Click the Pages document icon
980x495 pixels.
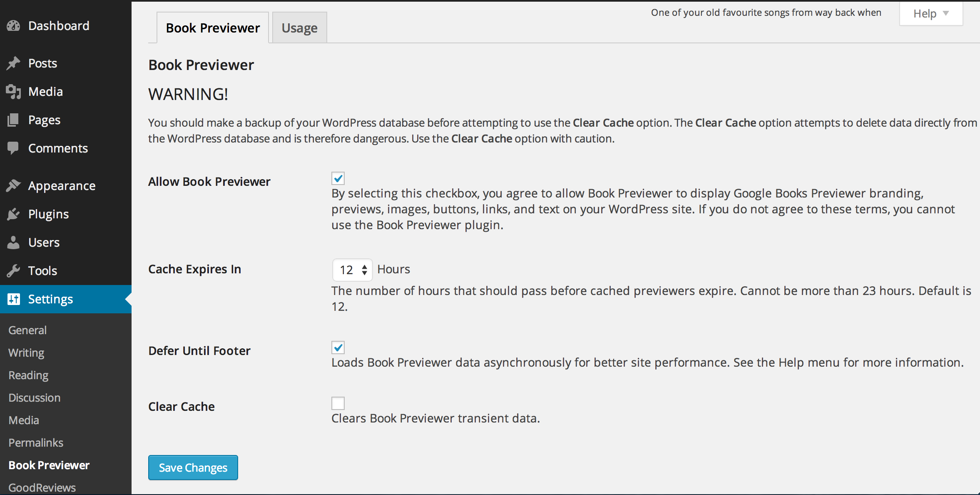pyautogui.click(x=13, y=120)
